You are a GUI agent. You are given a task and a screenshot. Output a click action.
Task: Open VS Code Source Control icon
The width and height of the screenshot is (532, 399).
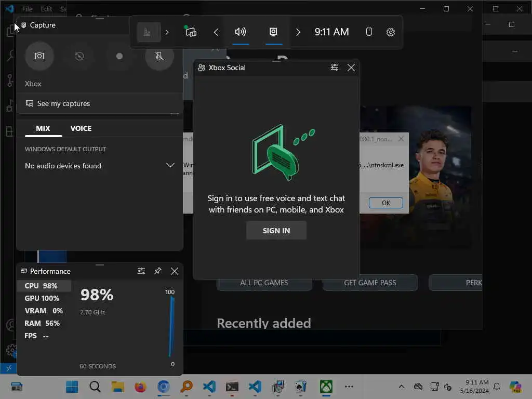click(x=10, y=81)
